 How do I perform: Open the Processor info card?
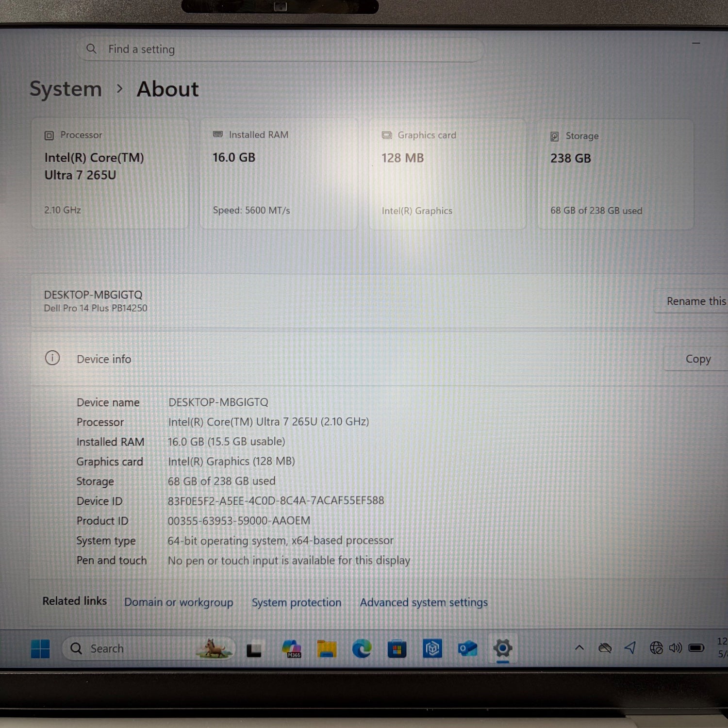pos(110,173)
